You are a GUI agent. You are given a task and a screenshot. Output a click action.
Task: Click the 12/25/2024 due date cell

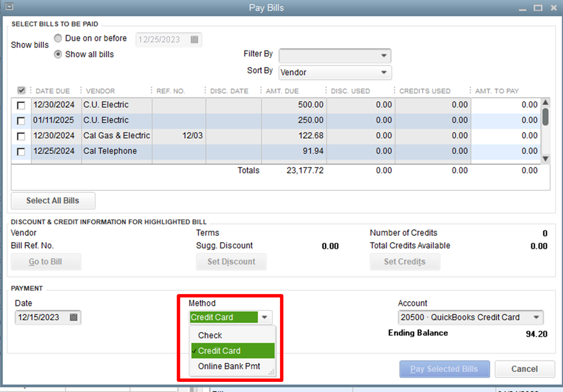56,151
